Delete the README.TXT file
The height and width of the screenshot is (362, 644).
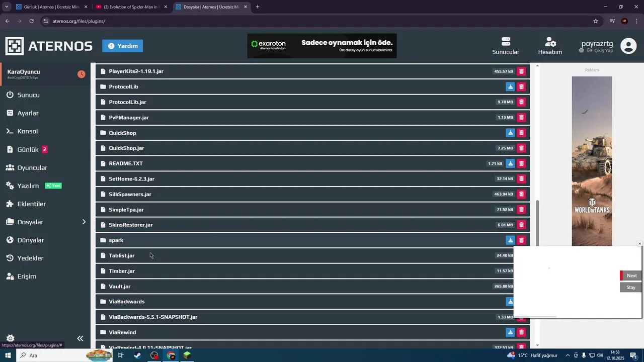(x=521, y=163)
